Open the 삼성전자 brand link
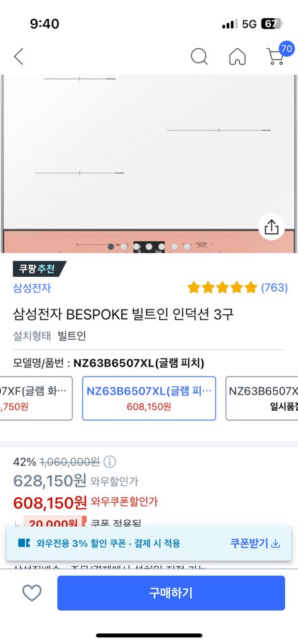Image resolution: width=298 pixels, height=644 pixels. pyautogui.click(x=32, y=288)
